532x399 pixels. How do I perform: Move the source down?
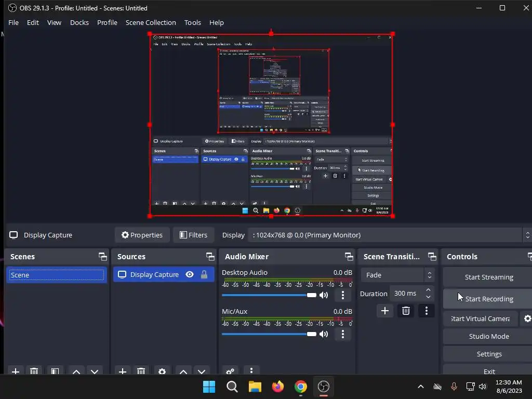pyautogui.click(x=202, y=371)
